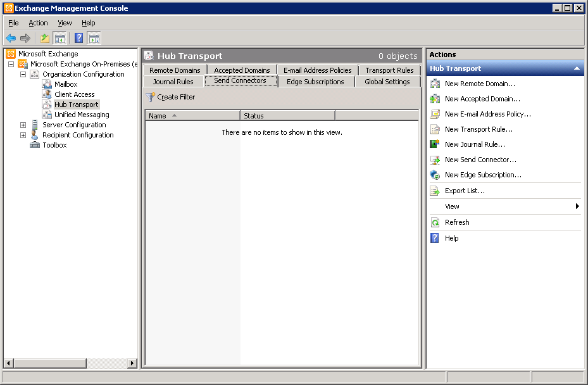
Task: Open the View submenu arrow
Action: pyautogui.click(x=577, y=206)
